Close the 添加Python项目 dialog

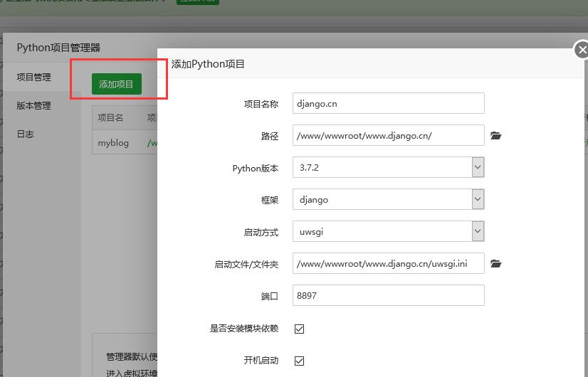(x=582, y=50)
